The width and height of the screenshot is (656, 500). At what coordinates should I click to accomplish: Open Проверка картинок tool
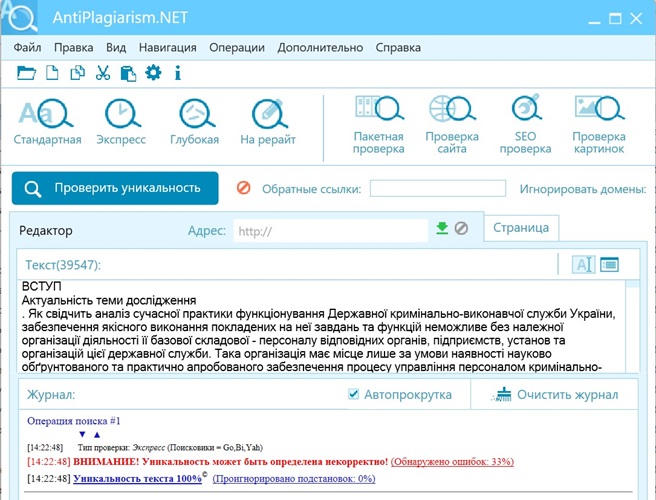599,126
